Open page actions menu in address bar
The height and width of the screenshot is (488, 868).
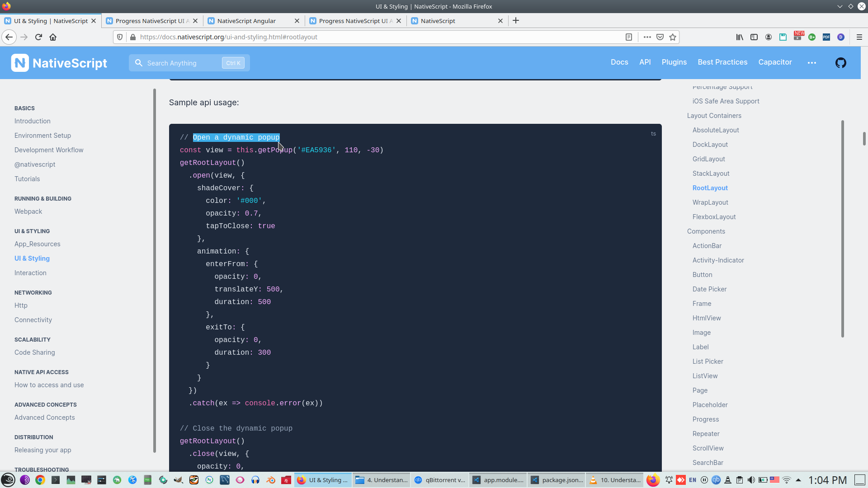pyautogui.click(x=647, y=37)
